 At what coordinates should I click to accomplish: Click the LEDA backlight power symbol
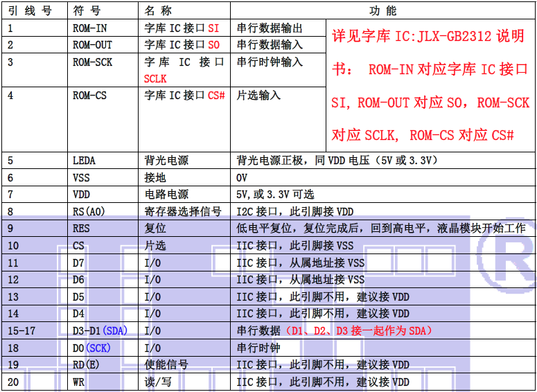[x=84, y=161]
